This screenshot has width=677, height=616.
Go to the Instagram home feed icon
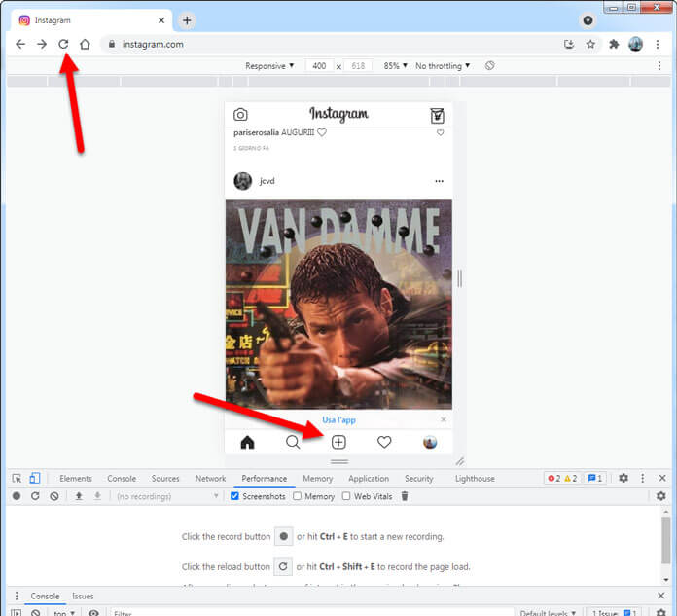247,442
